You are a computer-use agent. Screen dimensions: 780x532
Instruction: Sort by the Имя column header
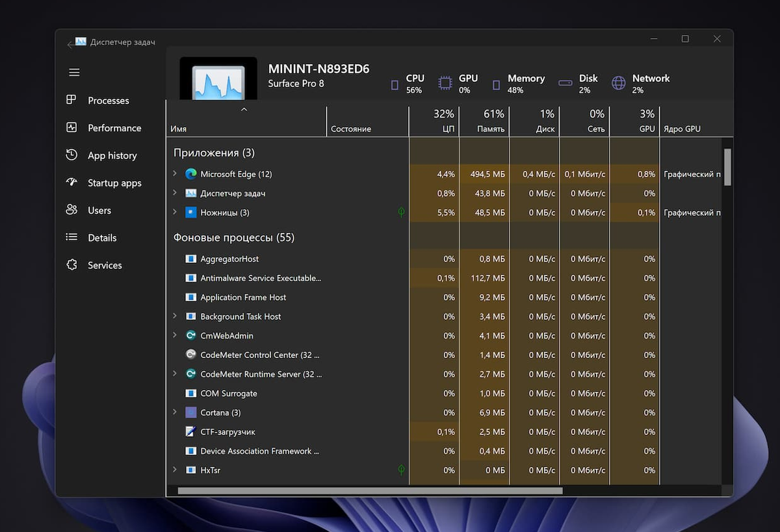[246, 121]
